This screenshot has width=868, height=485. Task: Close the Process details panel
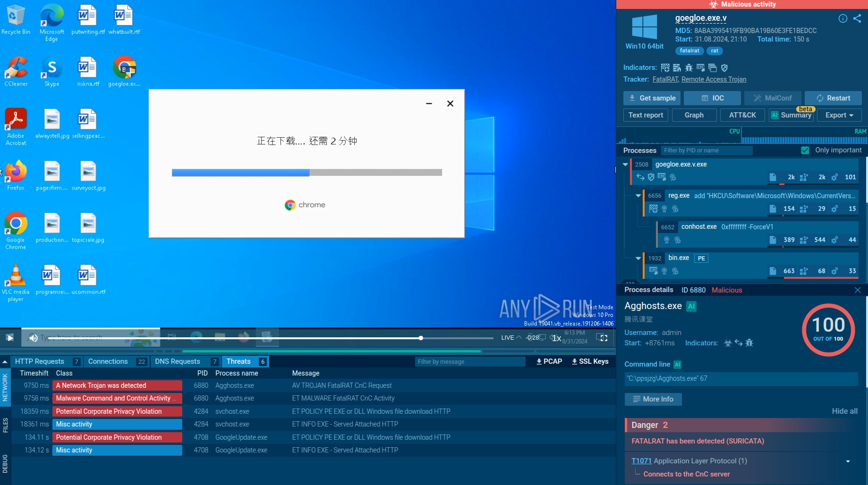point(858,290)
